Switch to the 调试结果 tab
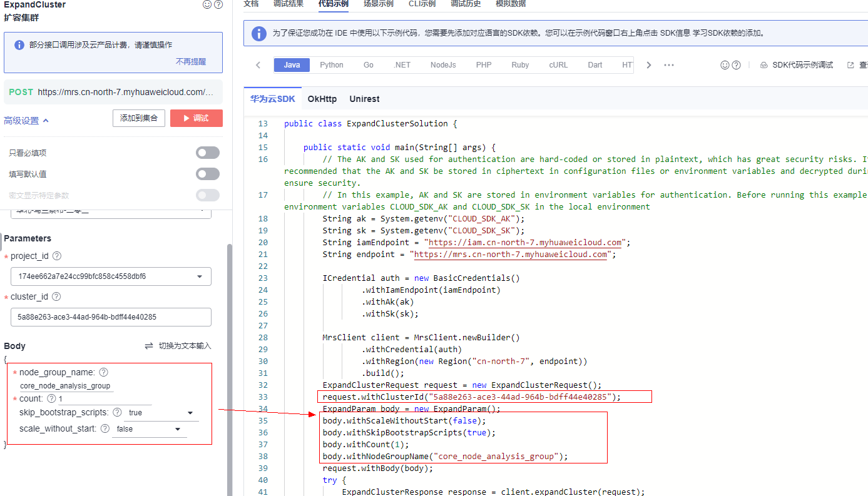 288,4
